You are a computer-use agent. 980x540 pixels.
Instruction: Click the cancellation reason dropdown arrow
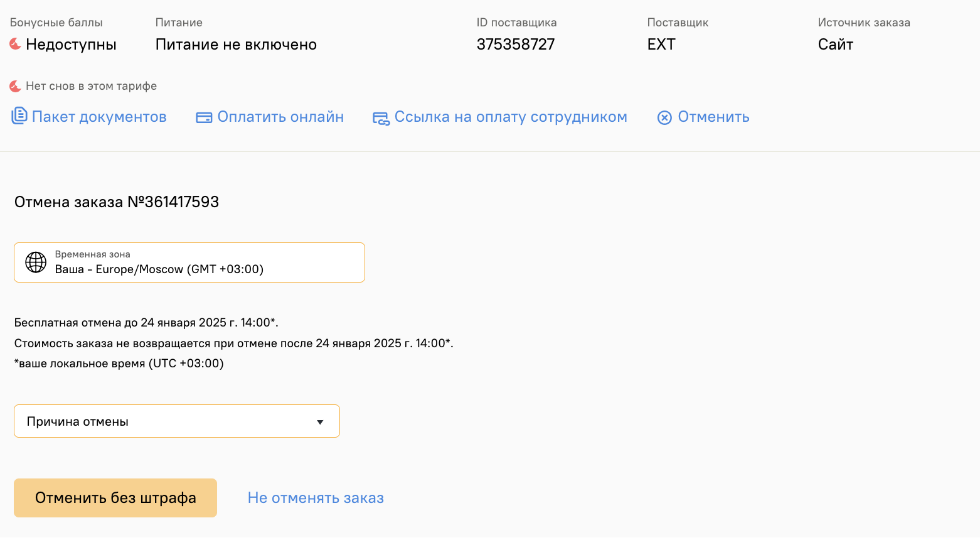click(320, 422)
